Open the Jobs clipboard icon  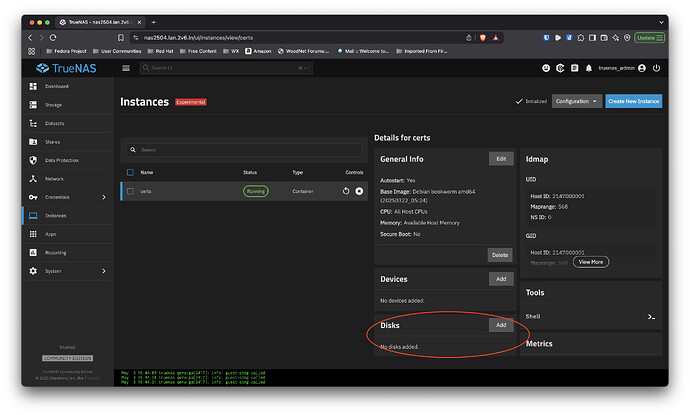click(575, 68)
